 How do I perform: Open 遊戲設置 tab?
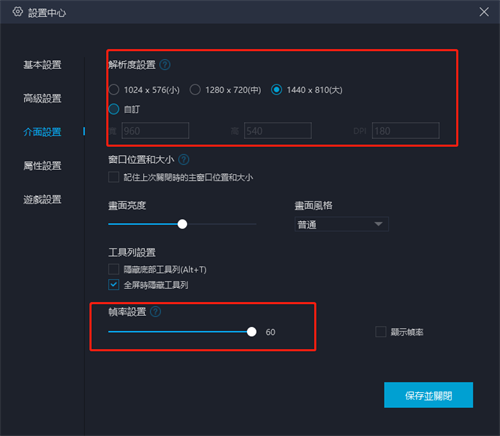click(42, 199)
